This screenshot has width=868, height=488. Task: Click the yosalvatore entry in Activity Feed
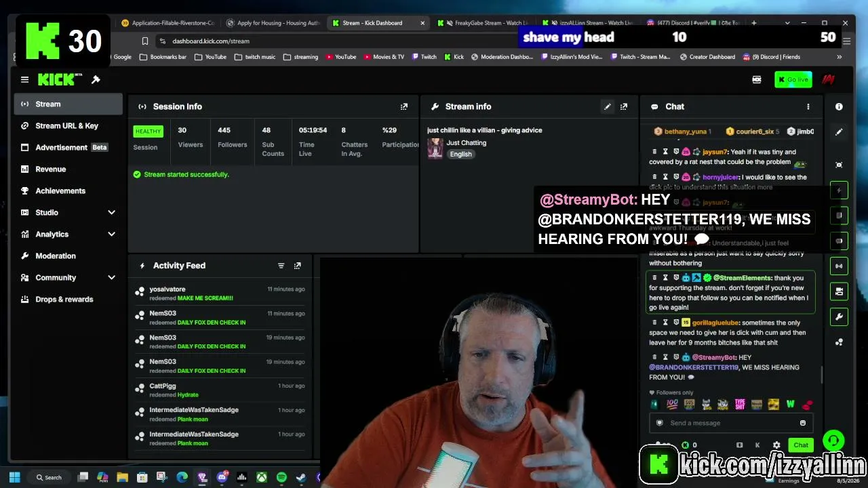220,293
